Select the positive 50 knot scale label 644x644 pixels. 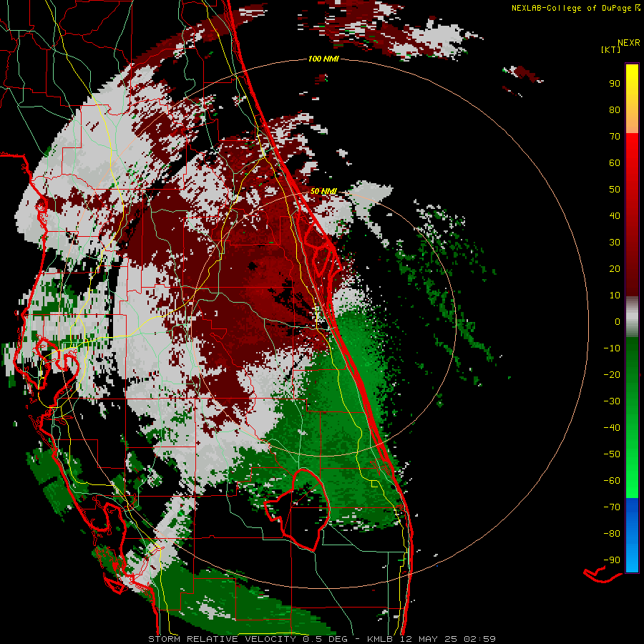click(x=615, y=190)
